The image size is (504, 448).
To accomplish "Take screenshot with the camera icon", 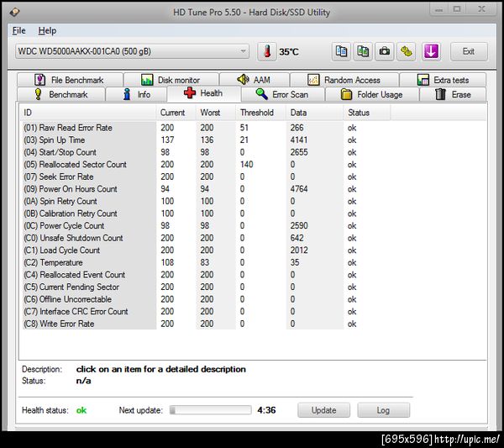I will [385, 51].
